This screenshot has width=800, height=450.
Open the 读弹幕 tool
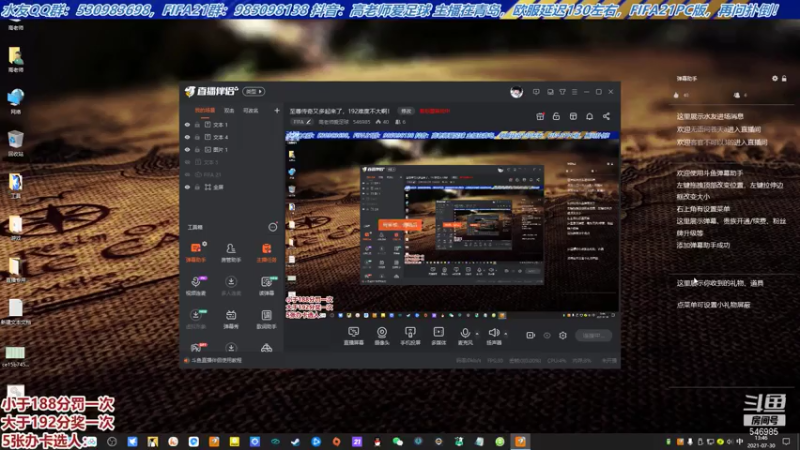click(x=266, y=286)
